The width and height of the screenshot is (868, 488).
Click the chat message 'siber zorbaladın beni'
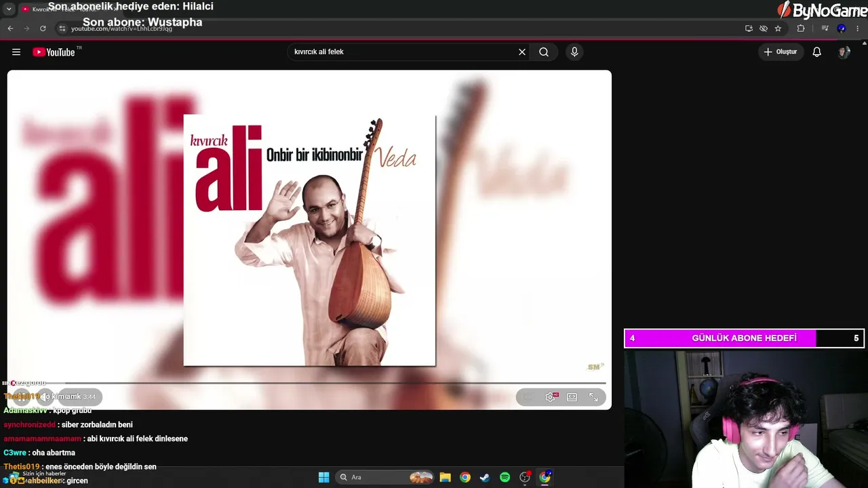point(97,425)
